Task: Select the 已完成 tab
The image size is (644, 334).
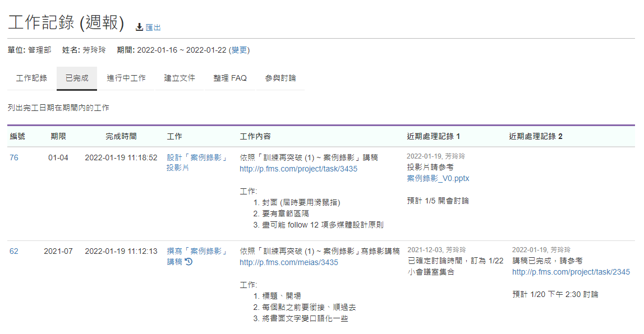Action: click(77, 78)
